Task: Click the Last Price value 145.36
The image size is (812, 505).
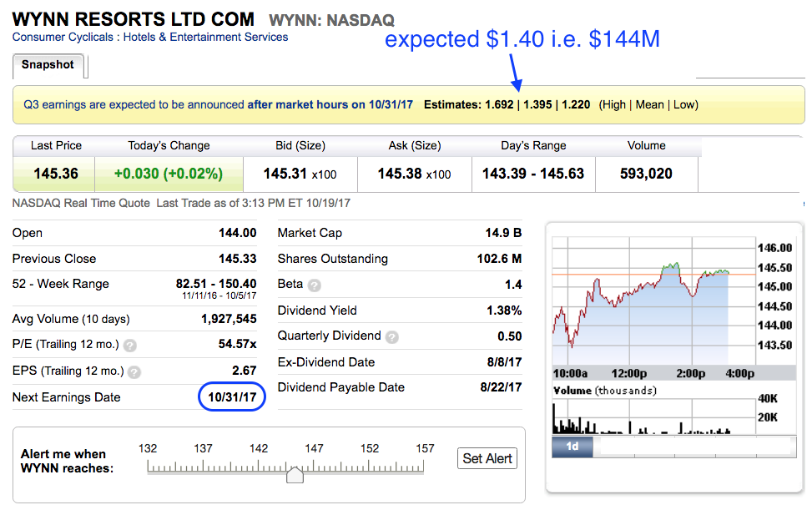Action: 56,174
